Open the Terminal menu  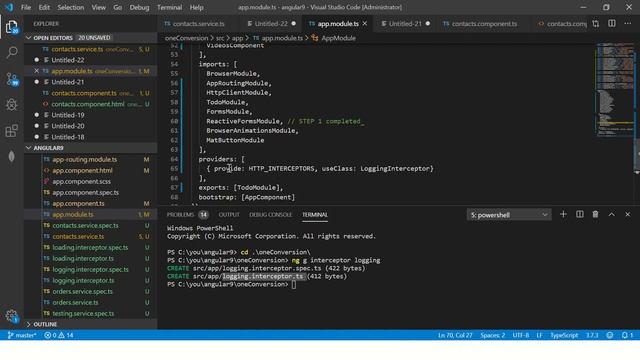[x=169, y=7]
